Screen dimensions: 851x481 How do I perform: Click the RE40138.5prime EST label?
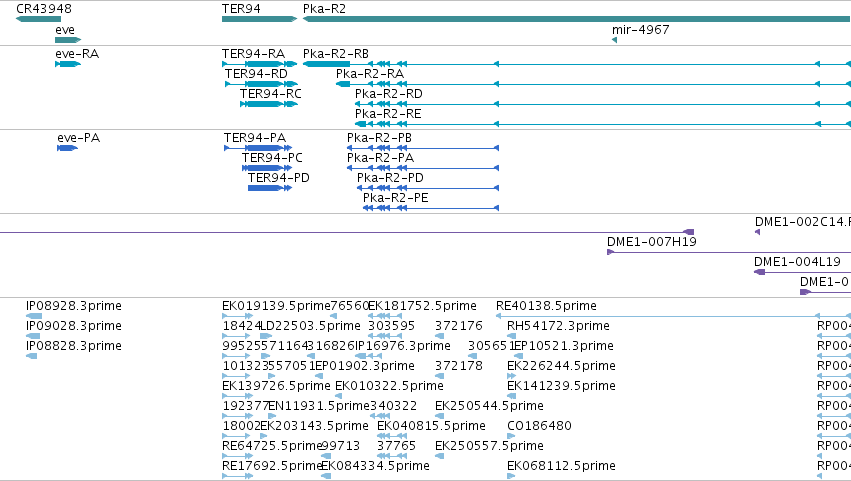point(546,306)
